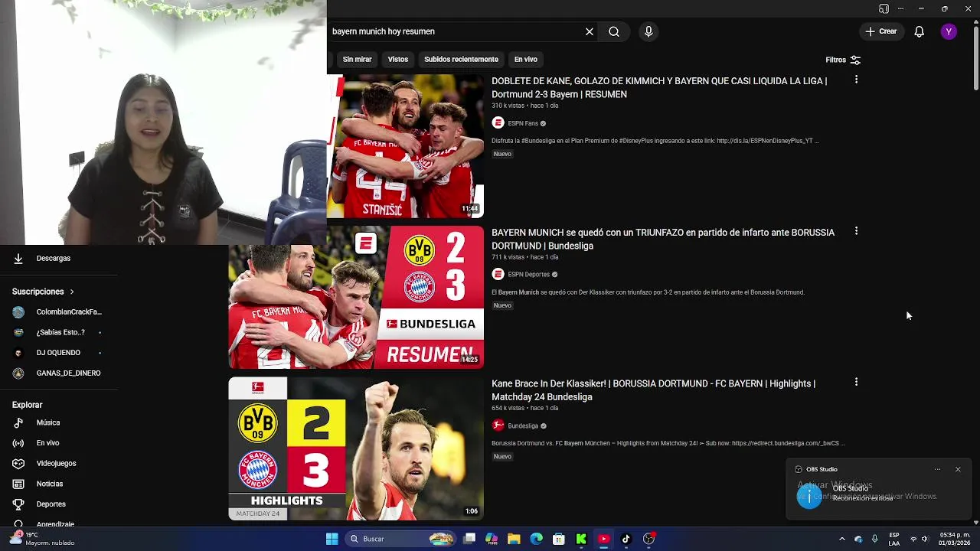Open the ESPN Fans channel name

pos(523,123)
